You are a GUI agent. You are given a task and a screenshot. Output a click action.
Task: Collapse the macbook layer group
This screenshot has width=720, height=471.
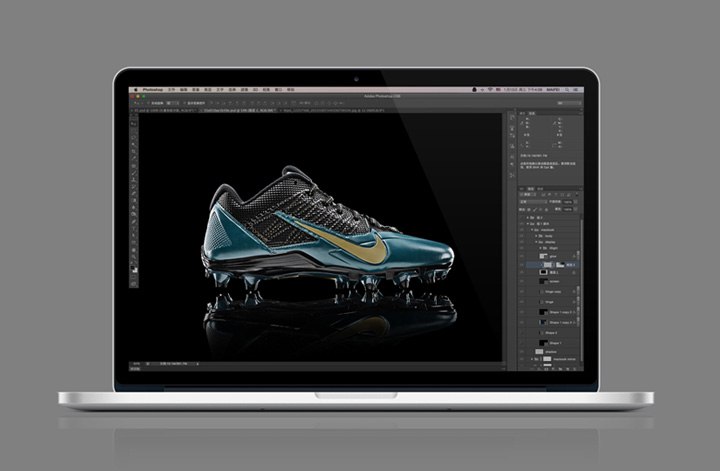tap(532, 230)
